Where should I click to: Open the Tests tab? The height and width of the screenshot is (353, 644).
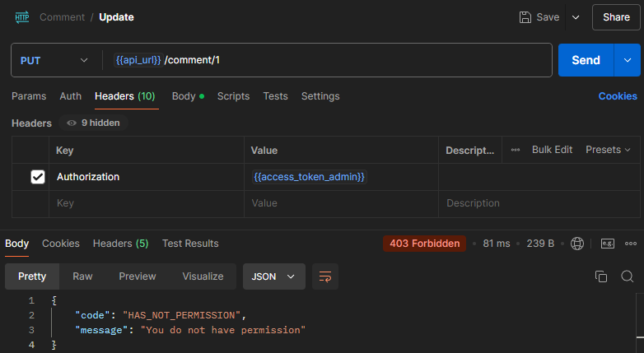point(275,96)
